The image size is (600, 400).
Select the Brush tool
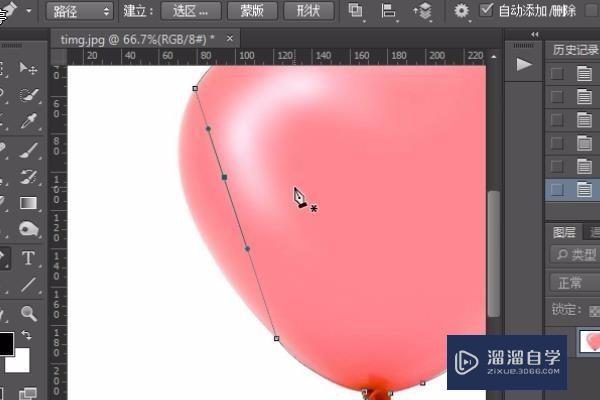[x=29, y=150]
